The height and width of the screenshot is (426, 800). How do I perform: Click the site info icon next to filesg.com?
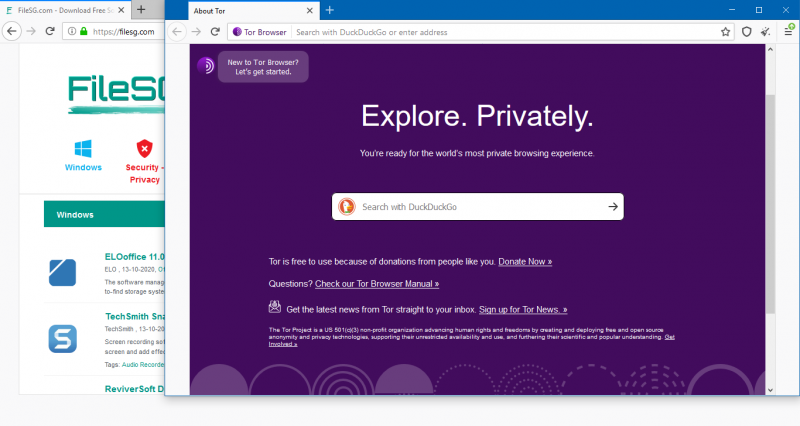pos(72,31)
